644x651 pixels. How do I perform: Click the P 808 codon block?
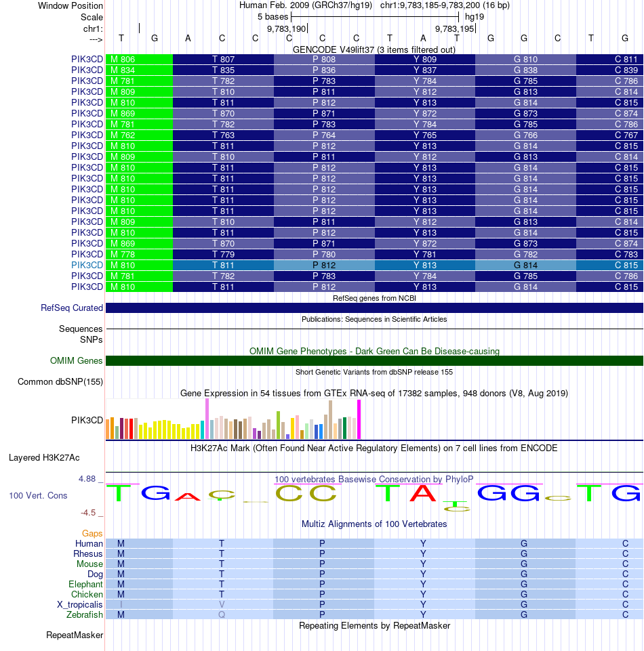[324, 60]
